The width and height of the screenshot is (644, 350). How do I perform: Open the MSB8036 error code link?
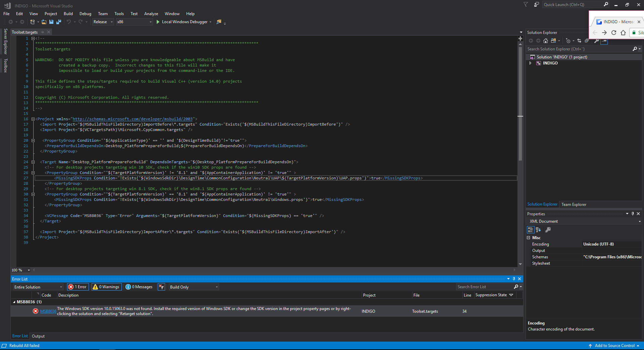(48, 311)
